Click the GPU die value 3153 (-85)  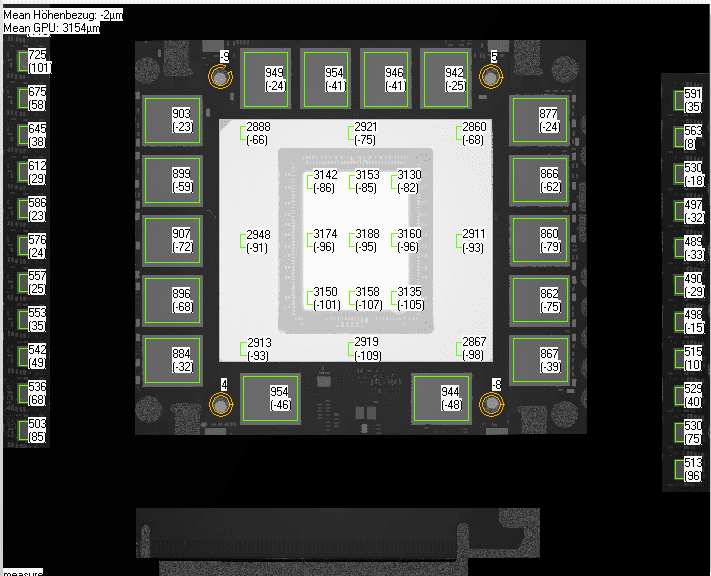(x=367, y=181)
